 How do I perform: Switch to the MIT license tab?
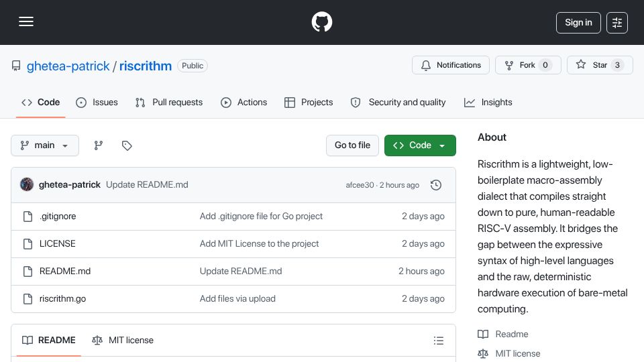(122, 341)
